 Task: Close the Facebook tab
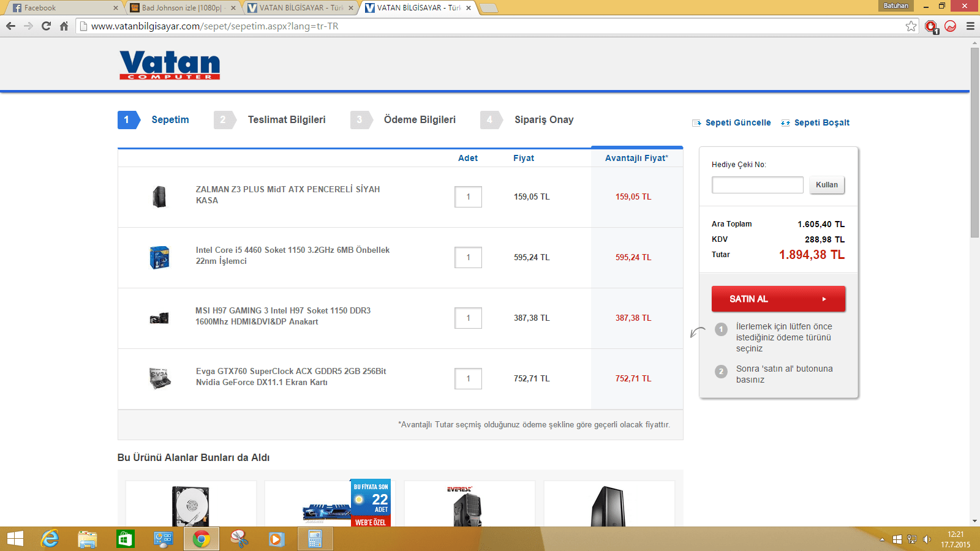115,8
